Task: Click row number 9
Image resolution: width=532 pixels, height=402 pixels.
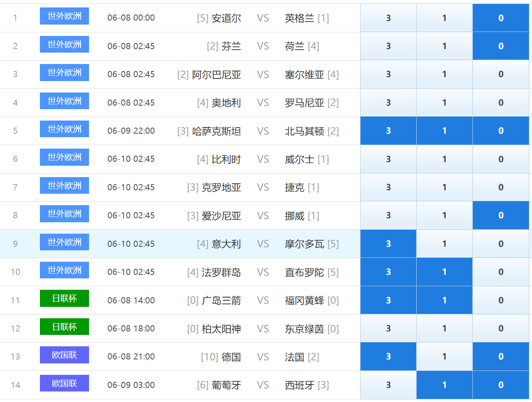Action: click(15, 244)
